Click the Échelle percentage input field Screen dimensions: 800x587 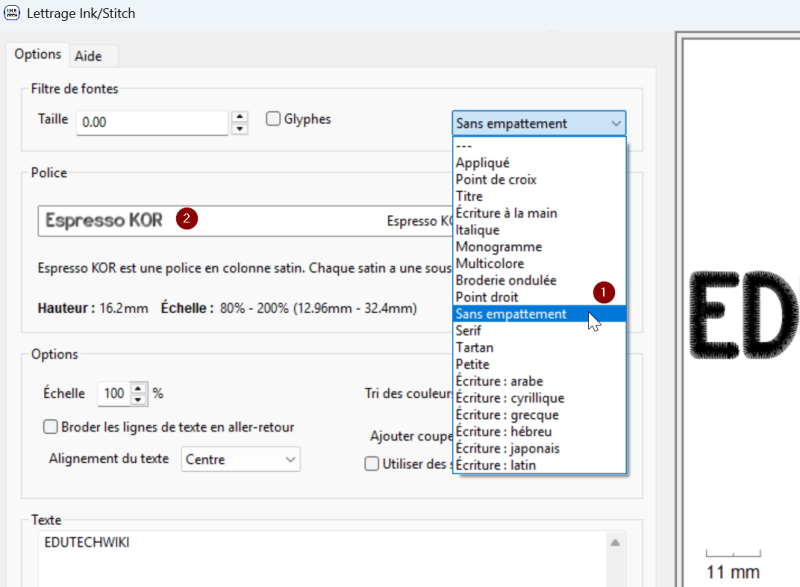(114, 394)
